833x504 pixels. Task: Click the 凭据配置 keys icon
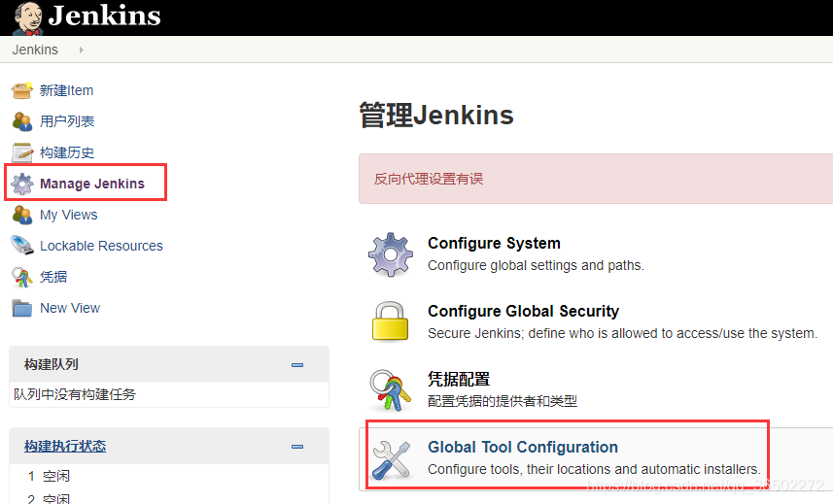click(391, 390)
